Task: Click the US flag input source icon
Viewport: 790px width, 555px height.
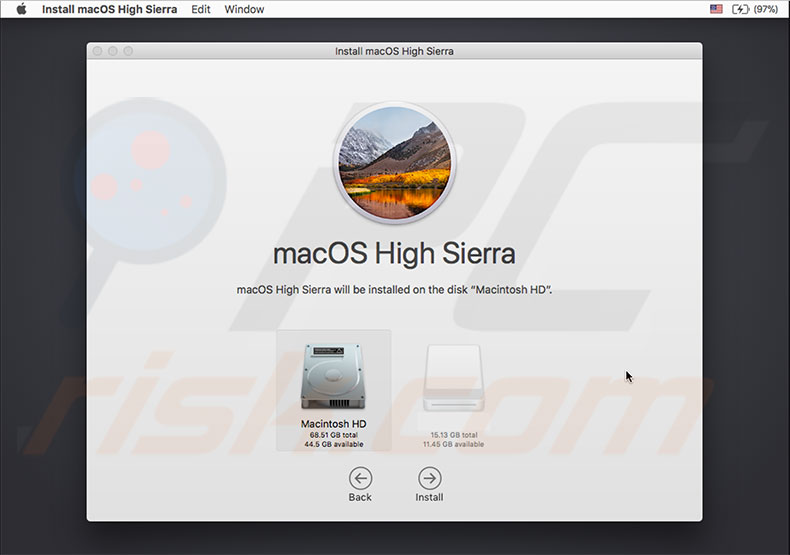Action: [716, 9]
